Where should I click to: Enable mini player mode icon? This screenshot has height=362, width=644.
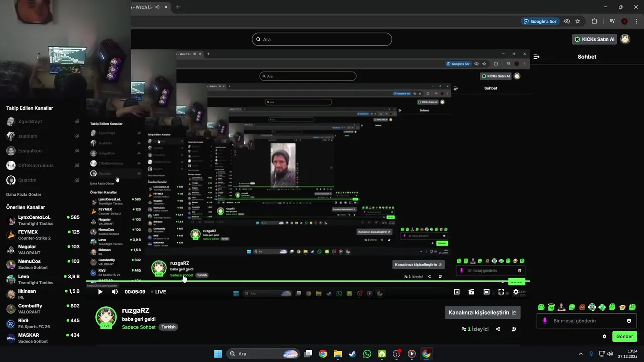click(457, 292)
